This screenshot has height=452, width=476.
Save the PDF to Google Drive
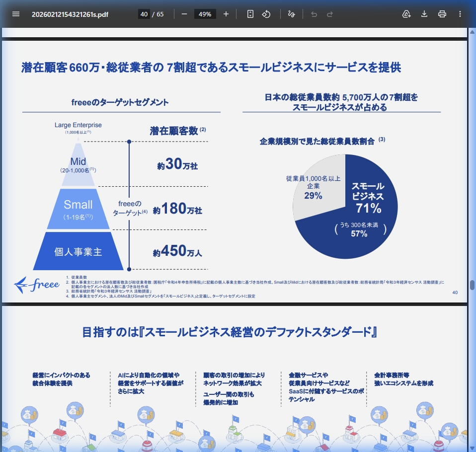[406, 14]
